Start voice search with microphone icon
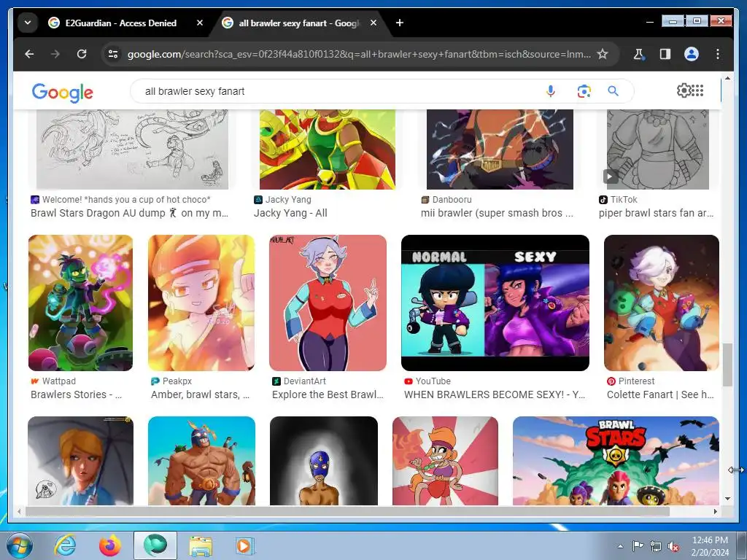Screen dimensions: 747x560 pos(550,91)
